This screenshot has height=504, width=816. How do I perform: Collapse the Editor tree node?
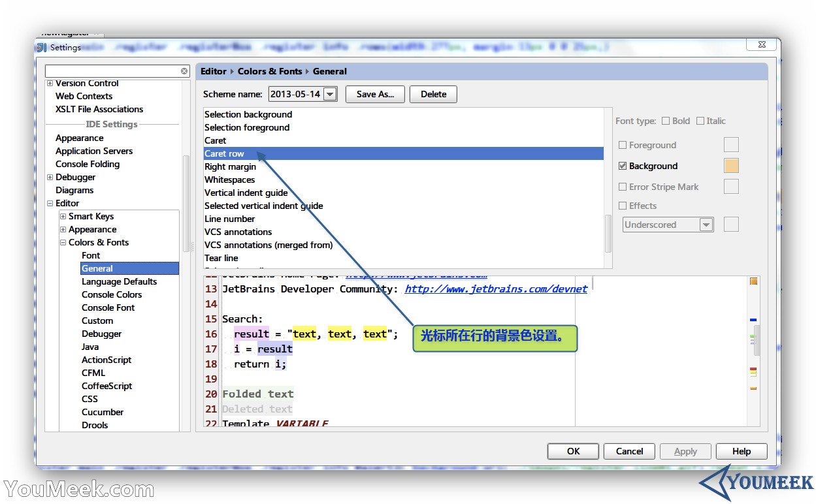tap(50, 203)
